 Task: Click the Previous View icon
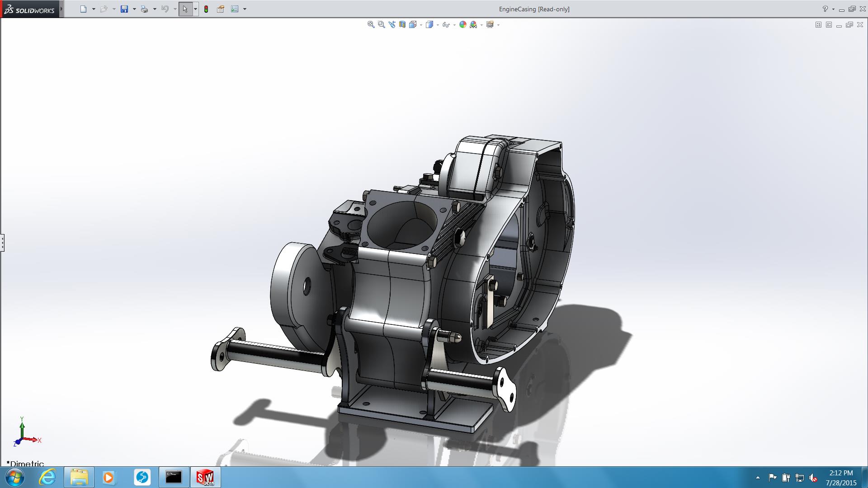coord(392,24)
